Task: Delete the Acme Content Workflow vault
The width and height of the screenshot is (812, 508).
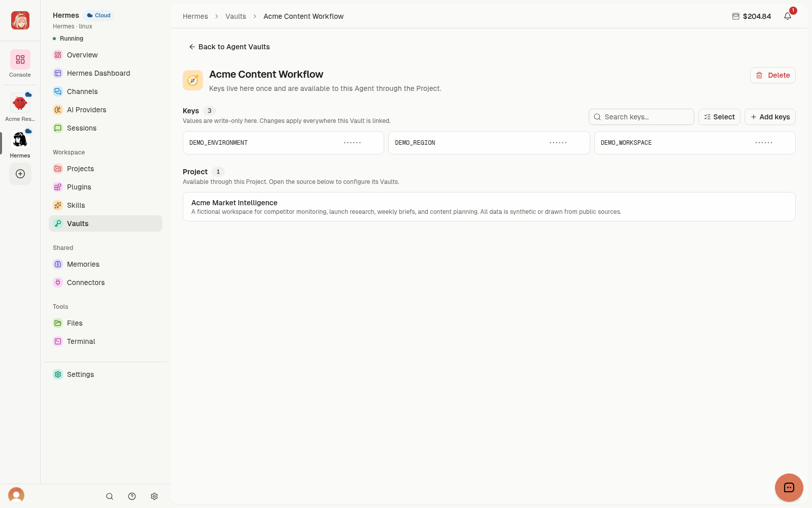Action: (773, 75)
